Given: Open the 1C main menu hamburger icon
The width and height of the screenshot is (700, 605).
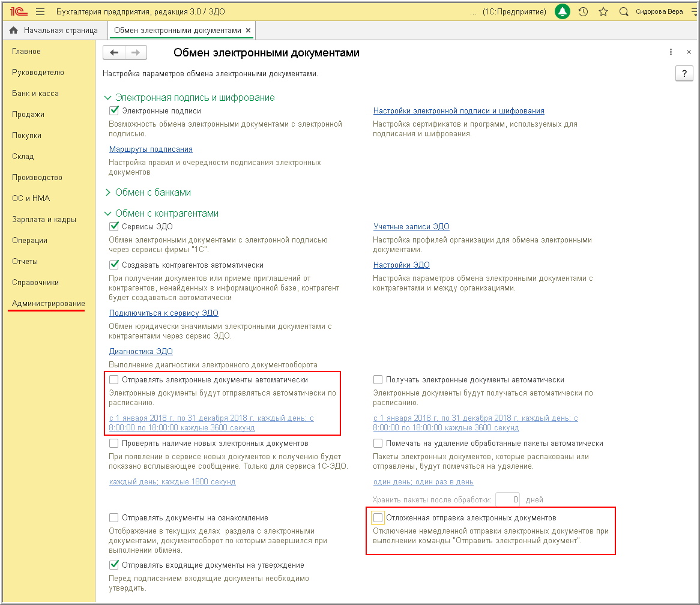Looking at the screenshot, I should coord(40,12).
